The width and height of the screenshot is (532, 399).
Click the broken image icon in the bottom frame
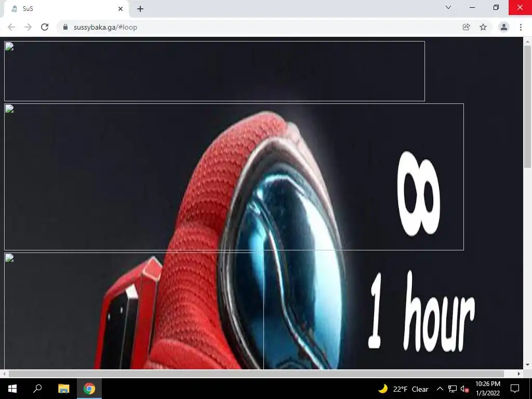click(9, 258)
